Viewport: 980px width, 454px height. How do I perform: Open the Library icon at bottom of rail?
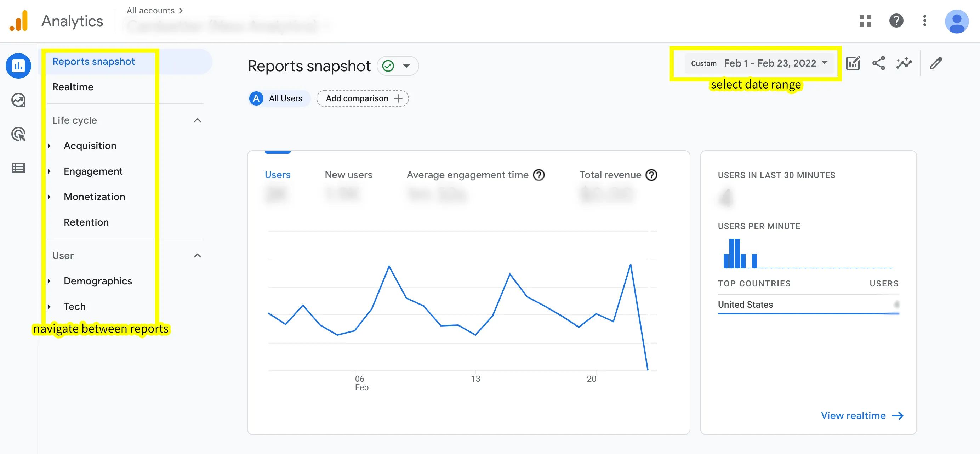[18, 168]
